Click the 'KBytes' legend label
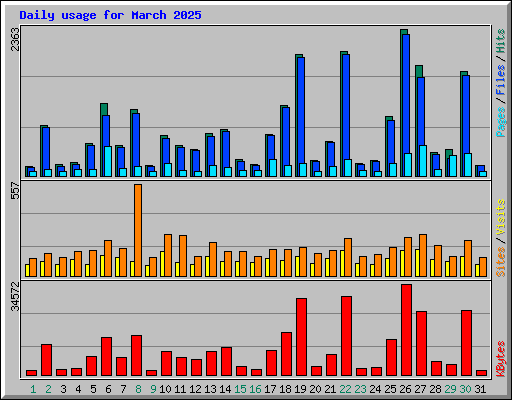 click(501, 359)
